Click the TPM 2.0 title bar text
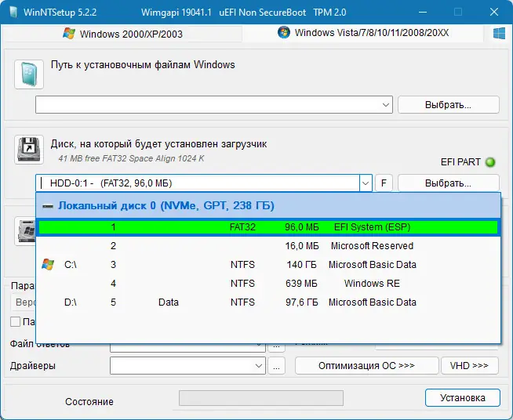This screenshot has height=420, width=513. 329,13
